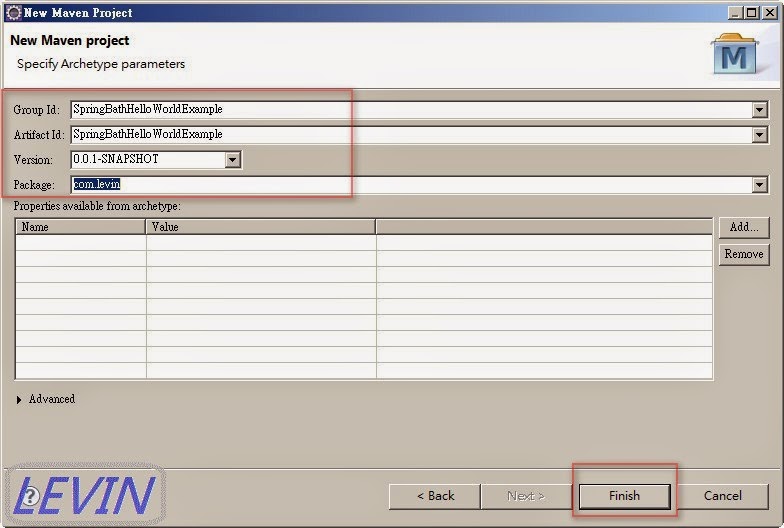Go back with the Back button
This screenshot has width=784, height=528.
point(435,496)
